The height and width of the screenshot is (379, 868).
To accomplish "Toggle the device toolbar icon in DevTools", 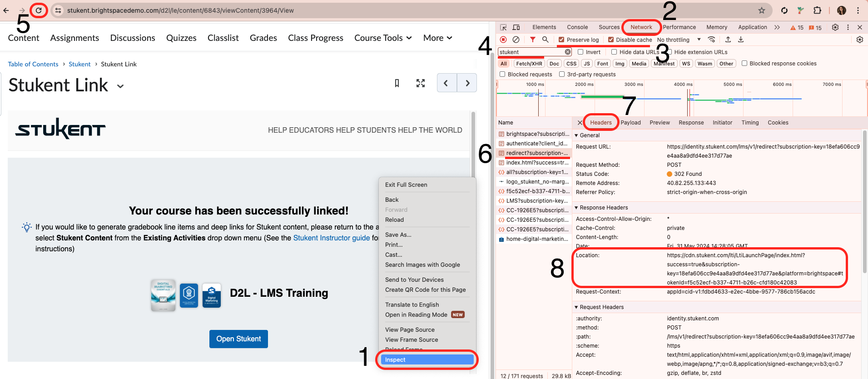I will click(516, 27).
